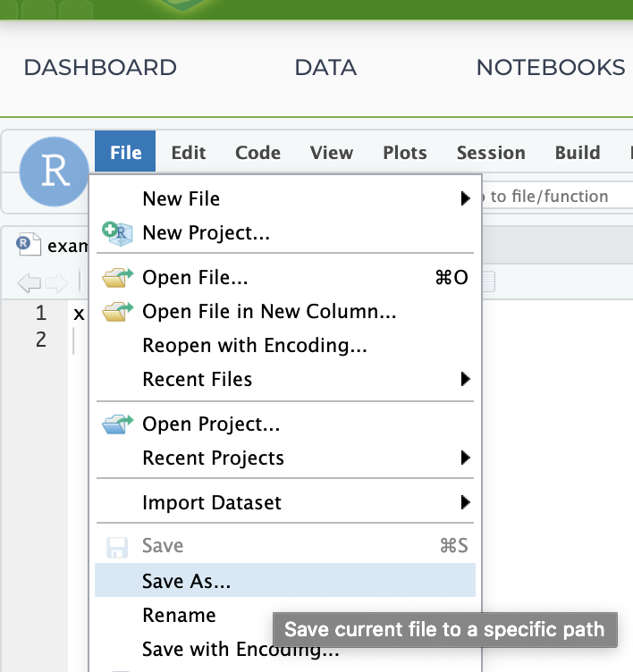Go to the DATA page

pos(325,68)
